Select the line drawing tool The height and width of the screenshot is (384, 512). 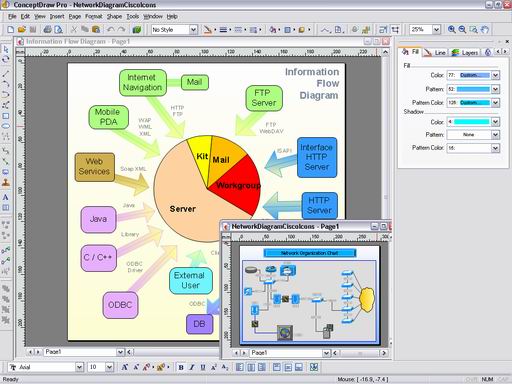6,73
